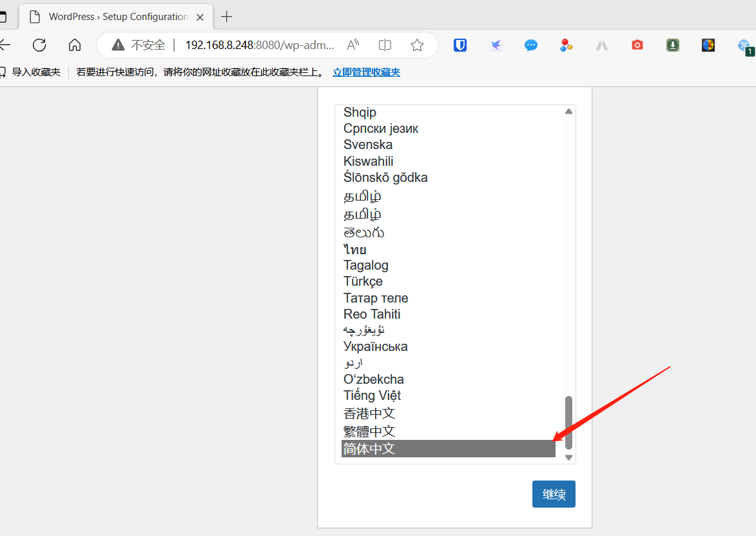
Task: Select O‘zbekcha language option
Action: (x=449, y=379)
